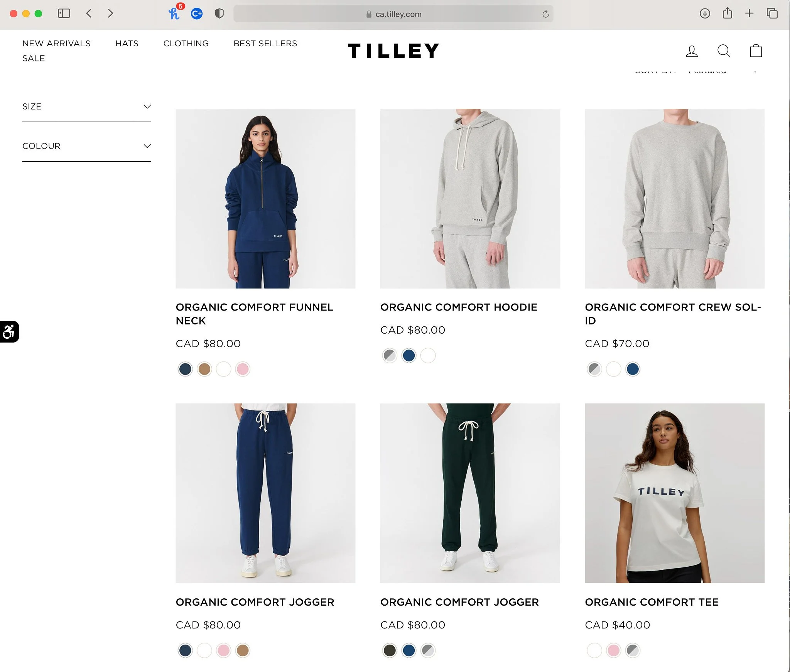The width and height of the screenshot is (790, 672).
Task: Select pink swatch for Funnel Neck
Action: click(243, 369)
